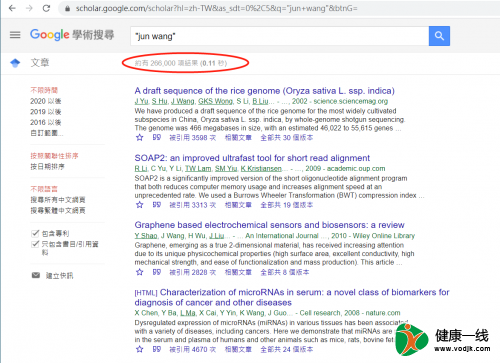Open 全部共 30 個版本 link
500x363 pixels.
[x=287, y=137]
